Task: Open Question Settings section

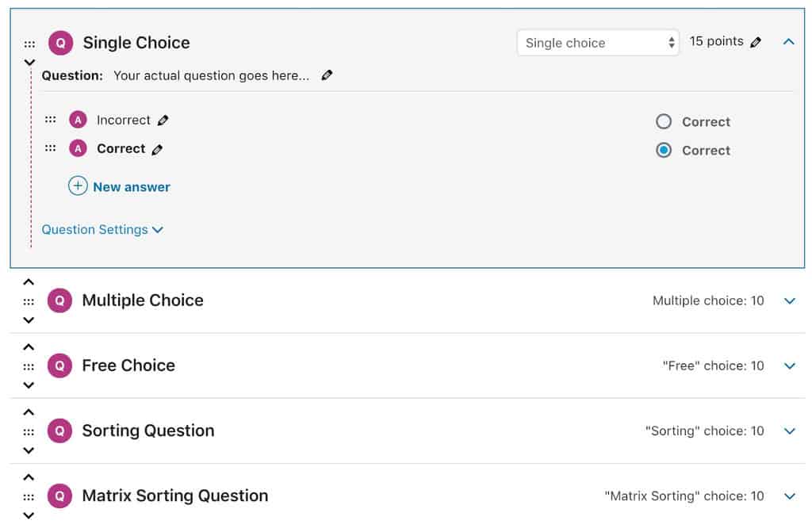Action: pyautogui.click(x=102, y=229)
